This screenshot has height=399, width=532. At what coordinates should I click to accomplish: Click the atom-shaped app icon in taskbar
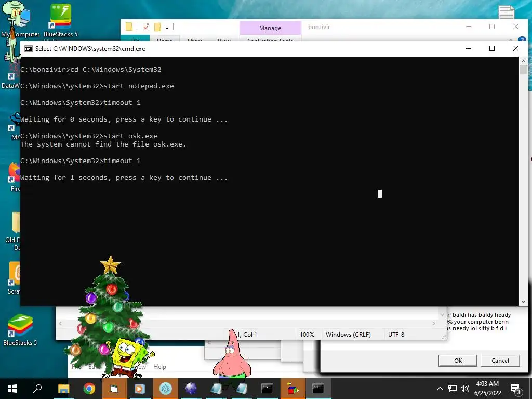166,389
